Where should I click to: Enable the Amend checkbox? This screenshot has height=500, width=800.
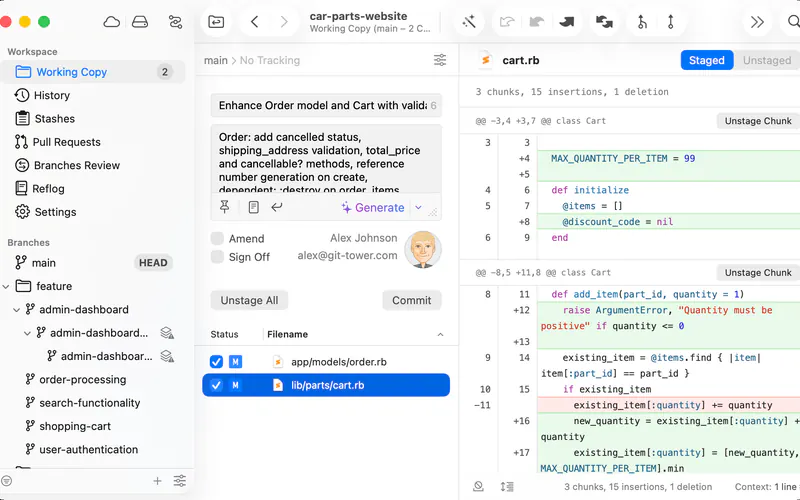click(x=217, y=238)
